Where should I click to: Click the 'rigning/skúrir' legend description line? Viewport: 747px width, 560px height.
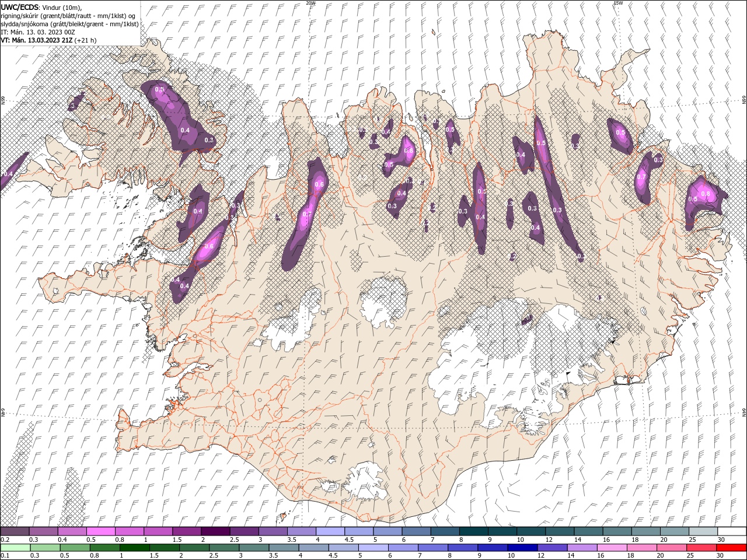pyautogui.click(x=68, y=16)
